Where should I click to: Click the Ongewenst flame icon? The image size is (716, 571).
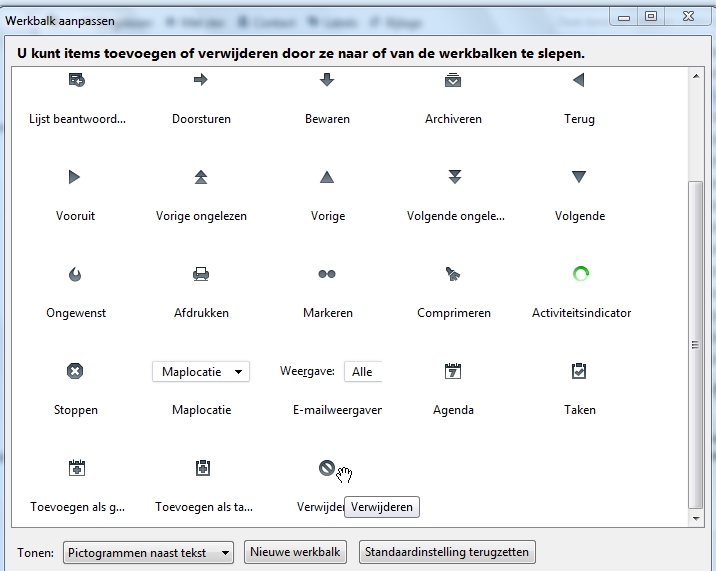[75, 274]
